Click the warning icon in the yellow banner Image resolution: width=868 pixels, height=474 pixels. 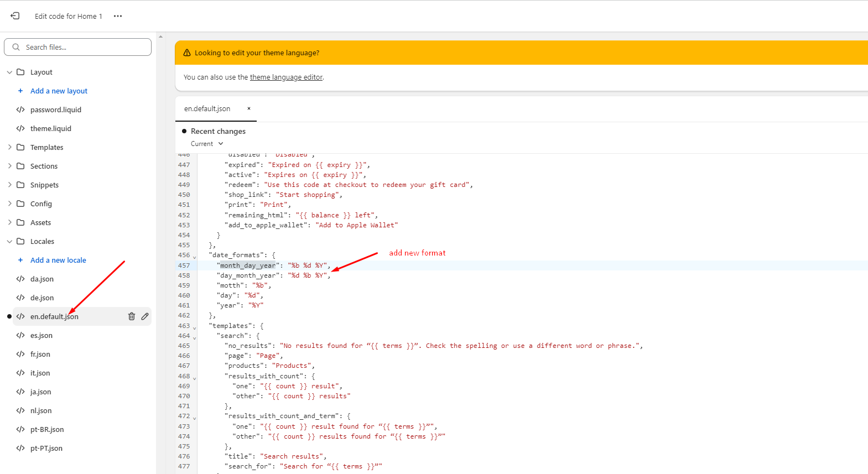click(187, 53)
